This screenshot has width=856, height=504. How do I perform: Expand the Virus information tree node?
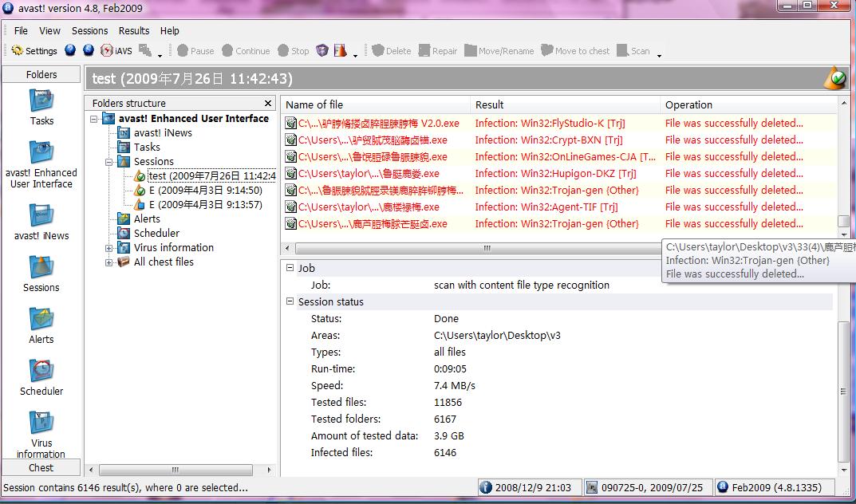[x=108, y=248]
